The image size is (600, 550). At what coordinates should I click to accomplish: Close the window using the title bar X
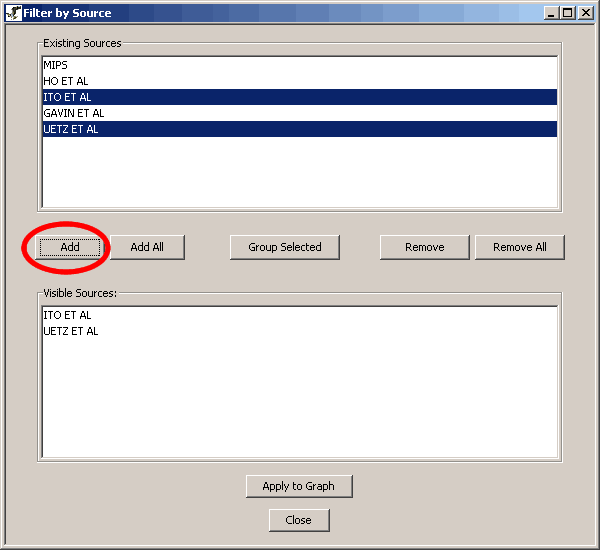tap(584, 13)
